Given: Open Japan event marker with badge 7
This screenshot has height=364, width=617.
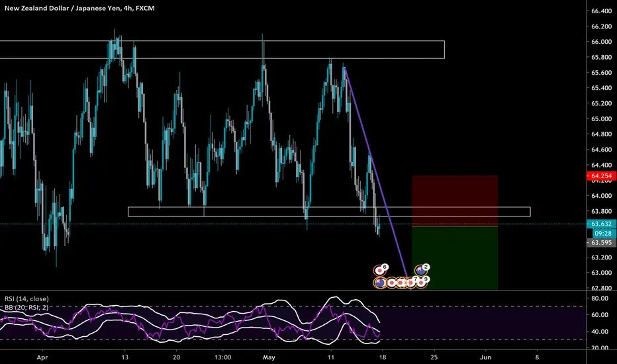Looking at the screenshot, I should [411, 283].
